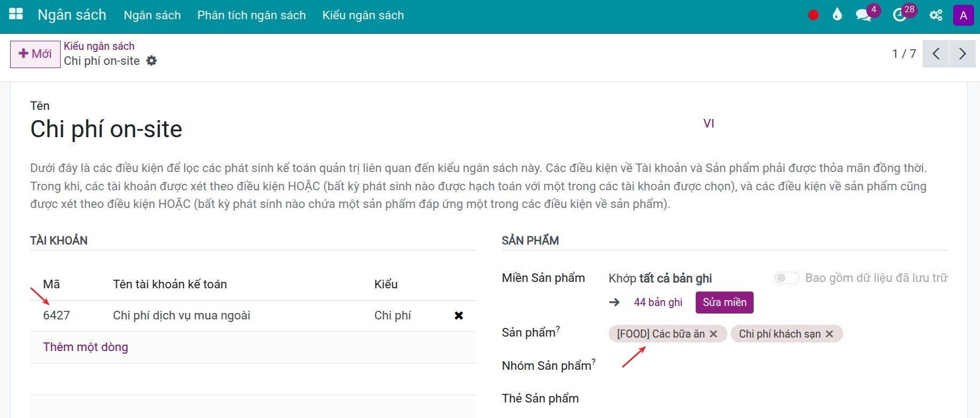Click the Sửa miền button
The height and width of the screenshot is (418, 980).
[x=724, y=302]
